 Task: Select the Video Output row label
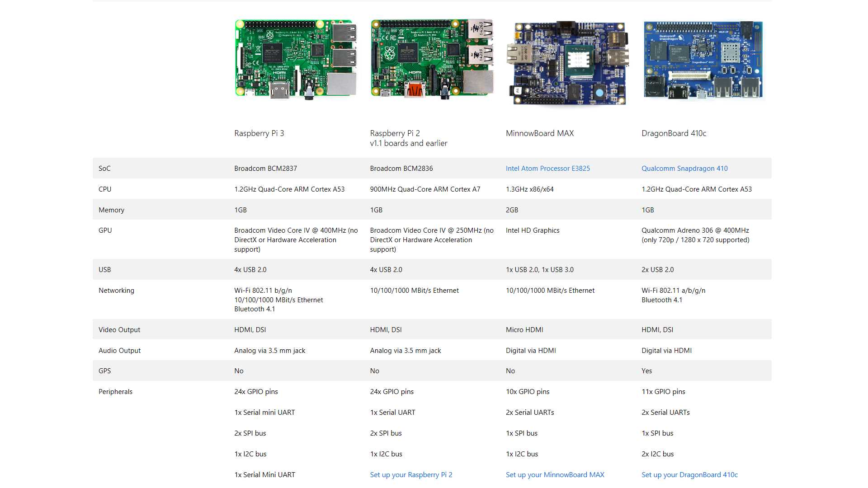coord(119,330)
